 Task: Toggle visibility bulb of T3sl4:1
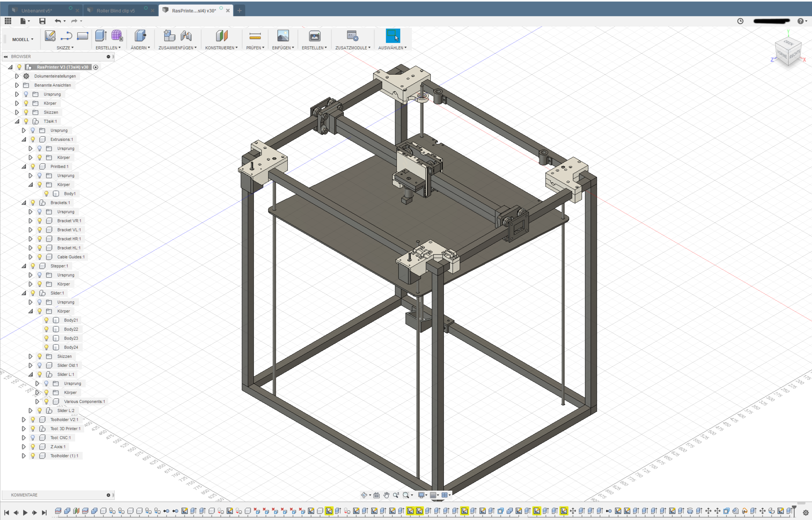point(26,121)
